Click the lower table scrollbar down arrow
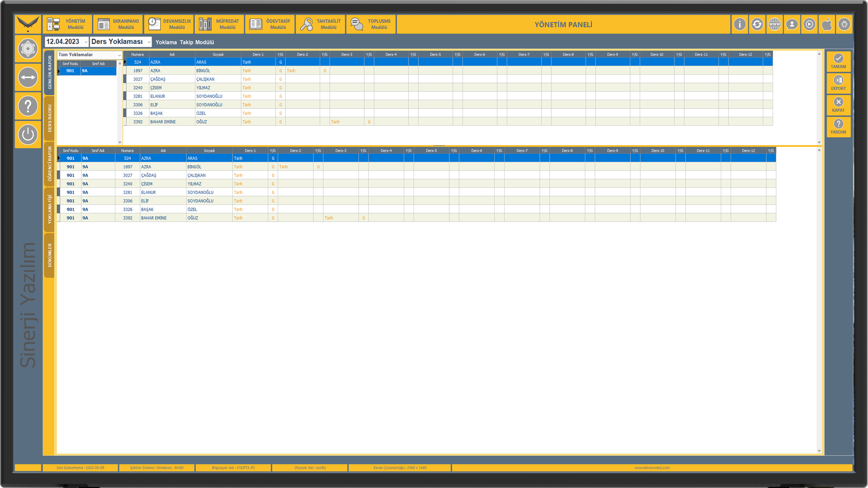 point(819,451)
